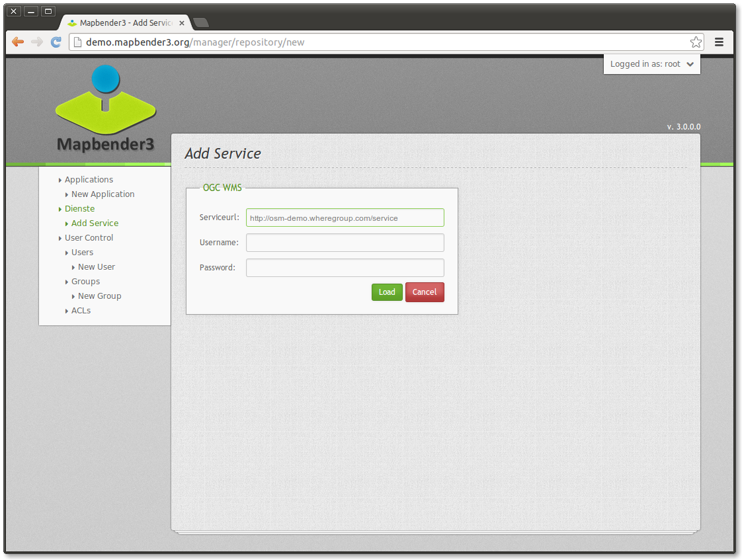Viewport: 742px width, 560px height.
Task: Click the 'Username:' label
Action: coord(219,243)
